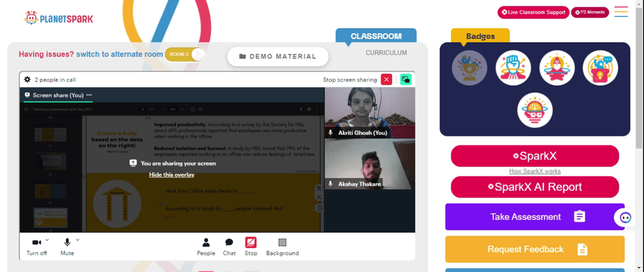This screenshot has height=272, width=644.
Task: Select the raised fist badge
Action: click(x=513, y=68)
